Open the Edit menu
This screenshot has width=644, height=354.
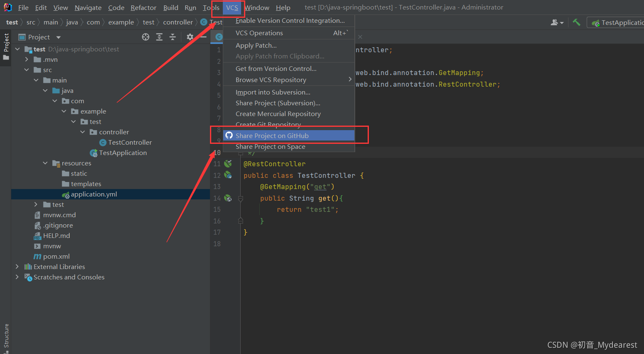tap(41, 7)
